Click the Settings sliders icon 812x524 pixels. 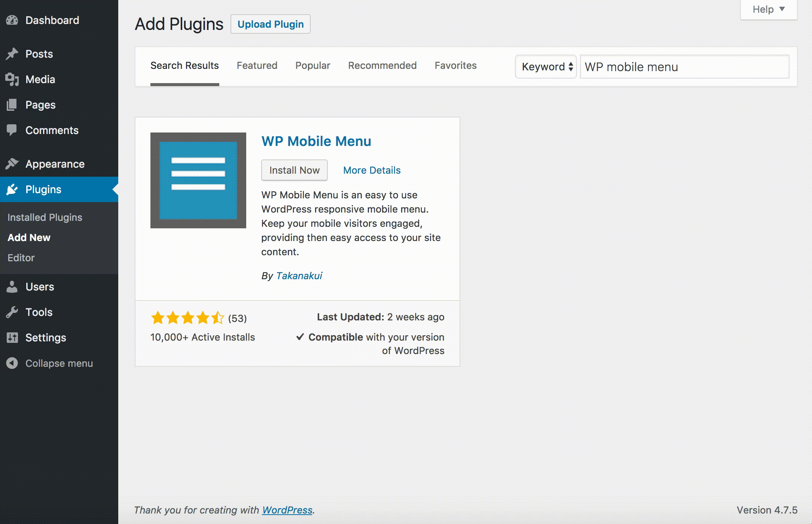click(12, 338)
